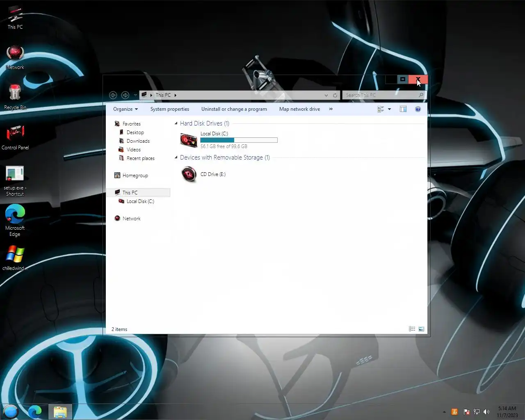This screenshot has height=420, width=525.
Task: Click the chilledwind desktop icon
Action: (x=15, y=258)
